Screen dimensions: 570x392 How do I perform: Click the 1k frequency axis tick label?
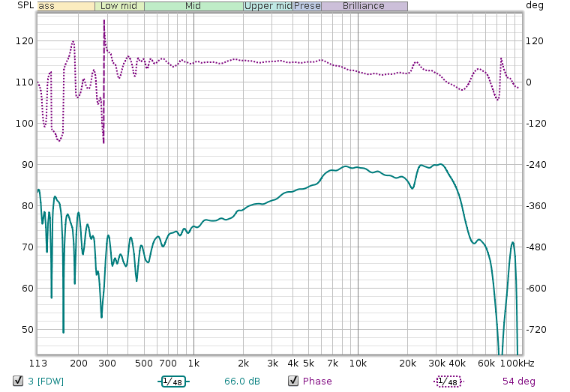click(x=193, y=364)
